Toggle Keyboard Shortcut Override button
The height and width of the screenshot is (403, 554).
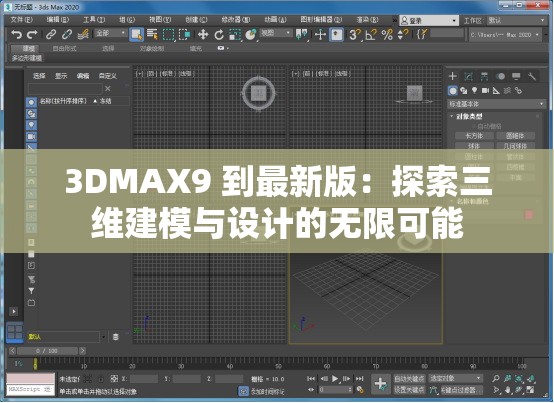click(x=336, y=34)
